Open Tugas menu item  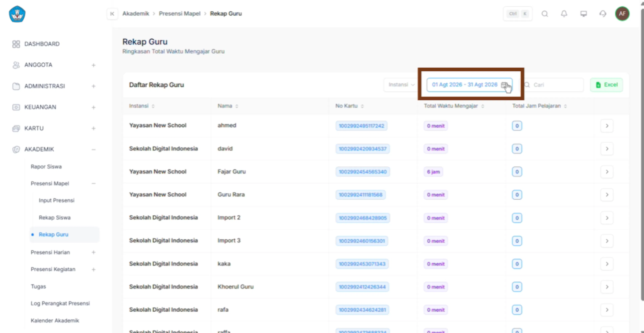pyautogui.click(x=38, y=287)
